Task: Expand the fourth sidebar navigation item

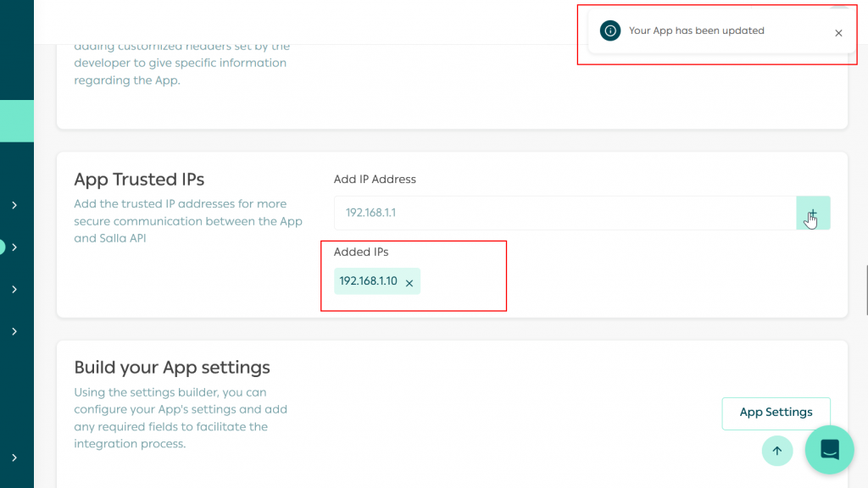Action: [x=14, y=331]
